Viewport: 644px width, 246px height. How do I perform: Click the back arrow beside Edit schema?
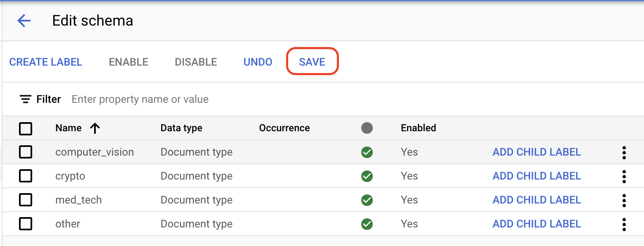point(24,21)
